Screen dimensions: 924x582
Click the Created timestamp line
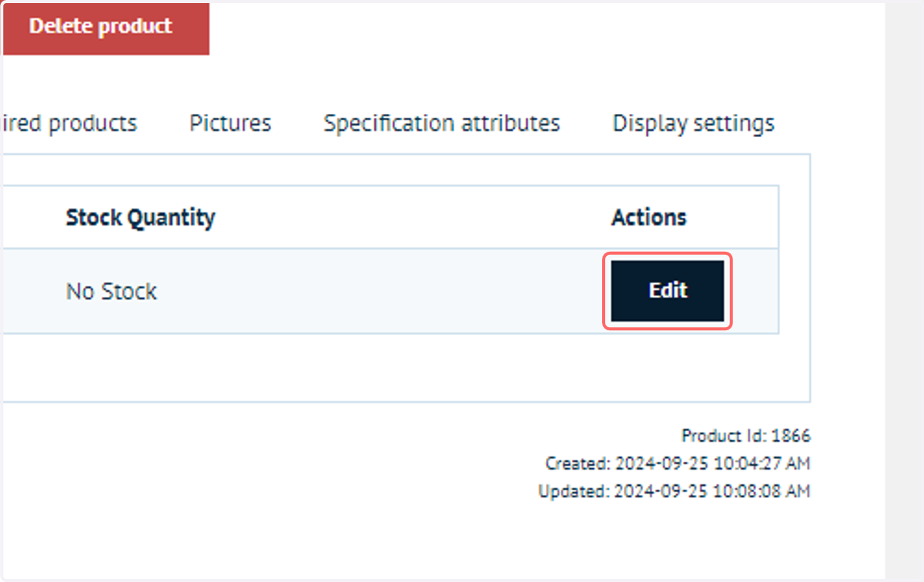(x=678, y=464)
